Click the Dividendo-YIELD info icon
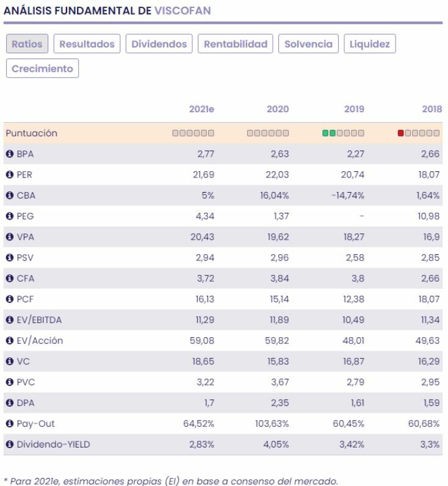448x486 pixels. point(10,444)
